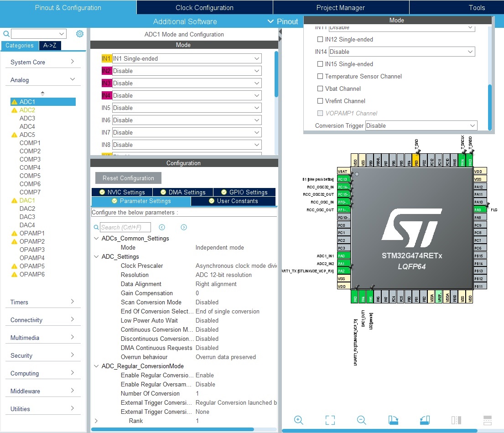This screenshot has height=433, width=504.
Task: Check the Vrefint Channel box
Action: (x=320, y=101)
